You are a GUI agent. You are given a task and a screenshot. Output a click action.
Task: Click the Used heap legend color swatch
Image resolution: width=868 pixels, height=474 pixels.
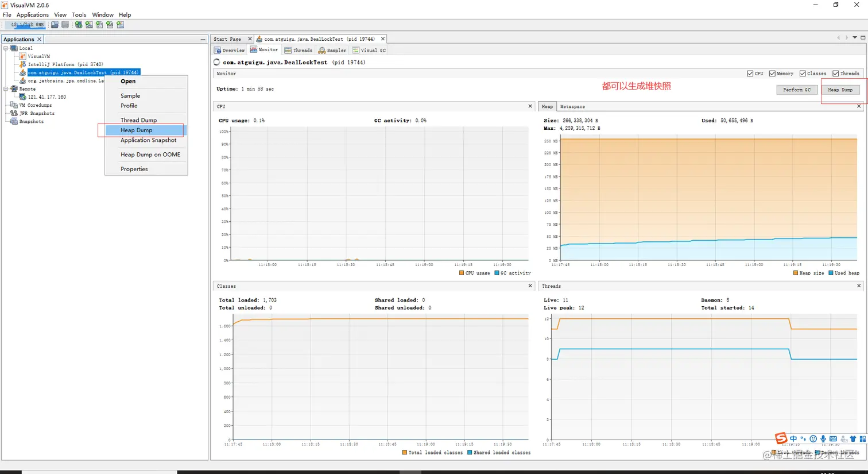click(x=831, y=273)
